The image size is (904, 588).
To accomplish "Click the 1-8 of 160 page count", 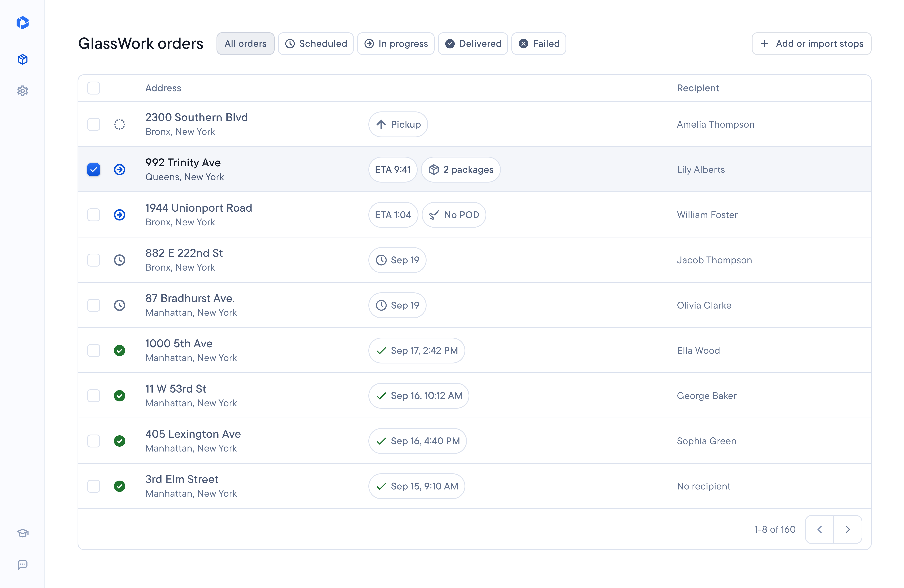I will (775, 529).
